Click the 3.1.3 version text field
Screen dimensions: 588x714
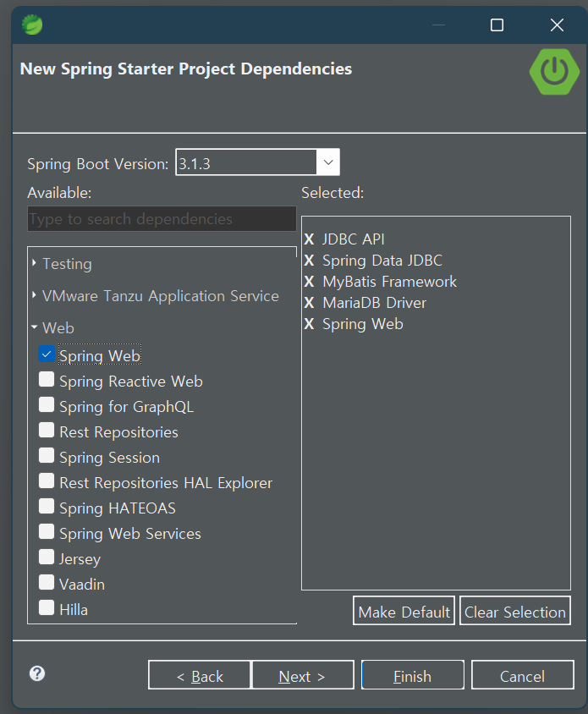[x=246, y=162]
